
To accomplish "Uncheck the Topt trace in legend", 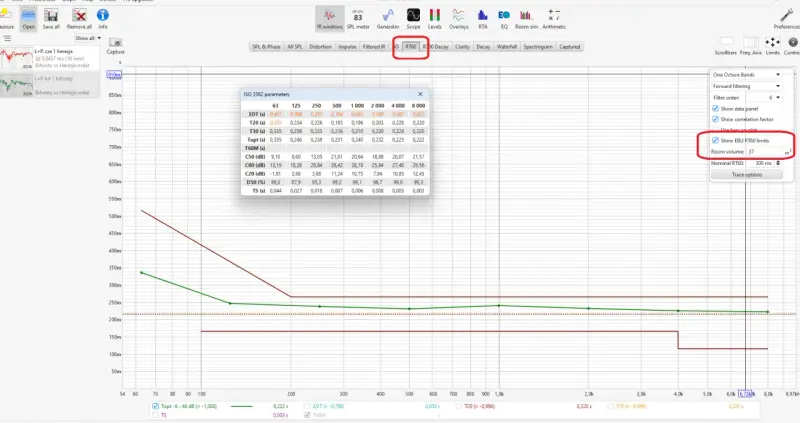I will coord(155,406).
